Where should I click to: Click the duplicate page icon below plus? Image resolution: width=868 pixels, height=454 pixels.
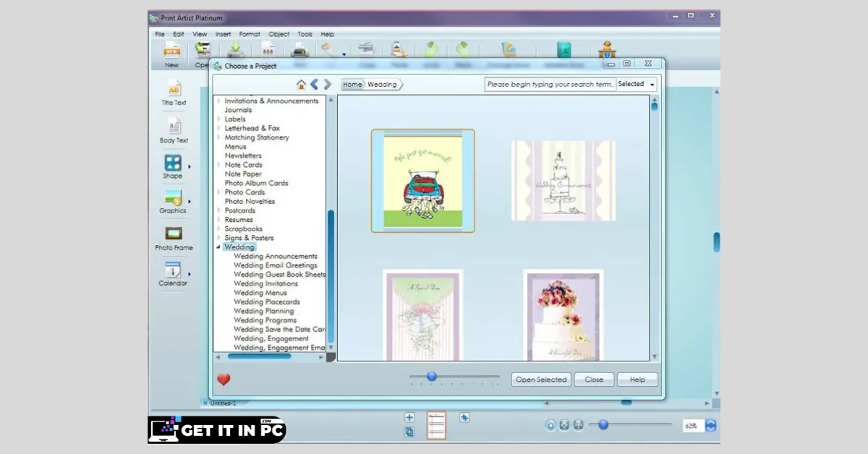click(x=409, y=432)
